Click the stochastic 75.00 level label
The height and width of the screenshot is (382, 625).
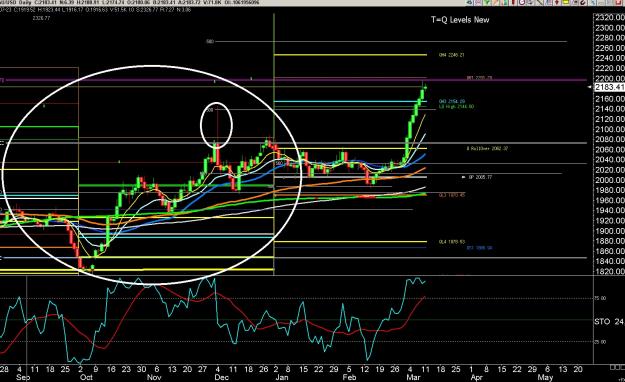[600, 298]
